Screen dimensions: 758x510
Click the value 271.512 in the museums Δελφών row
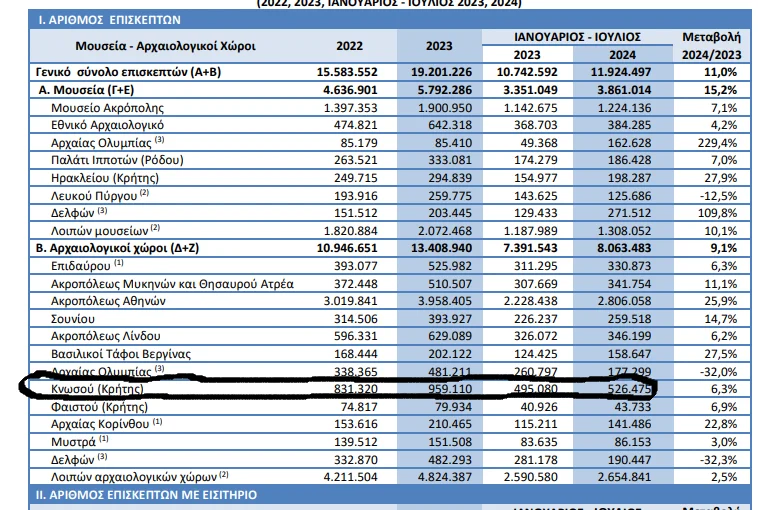(x=629, y=213)
